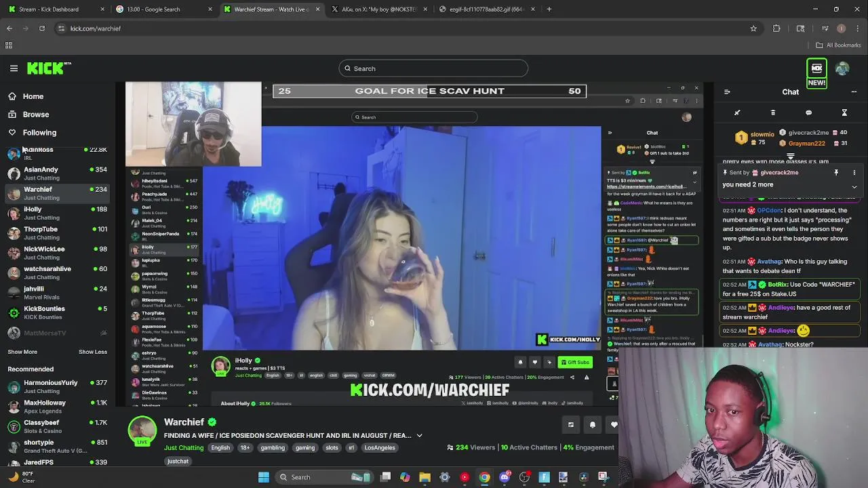Image resolution: width=868 pixels, height=488 pixels.
Task: Click taskbar Search box
Action: click(323, 477)
